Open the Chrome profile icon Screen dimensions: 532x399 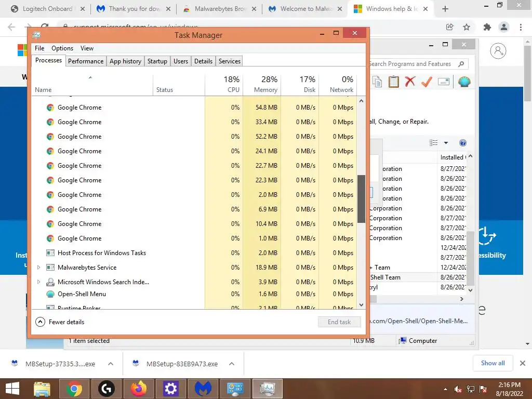click(x=504, y=27)
